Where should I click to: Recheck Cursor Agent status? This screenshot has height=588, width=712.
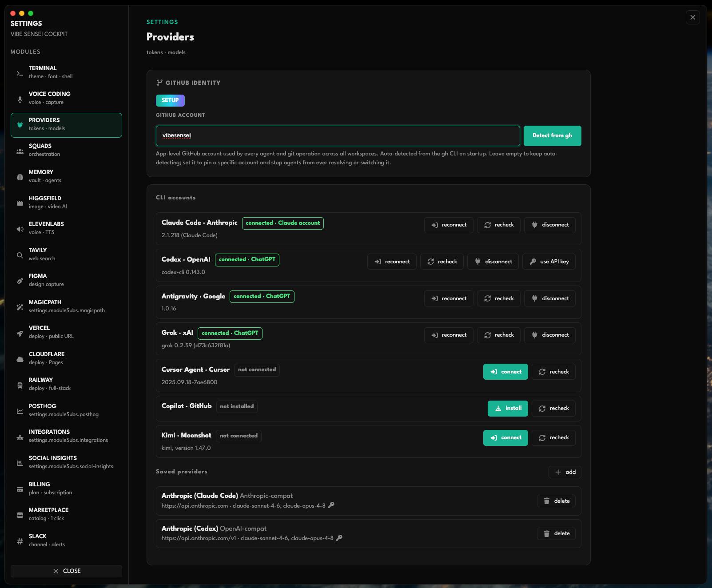click(x=553, y=372)
